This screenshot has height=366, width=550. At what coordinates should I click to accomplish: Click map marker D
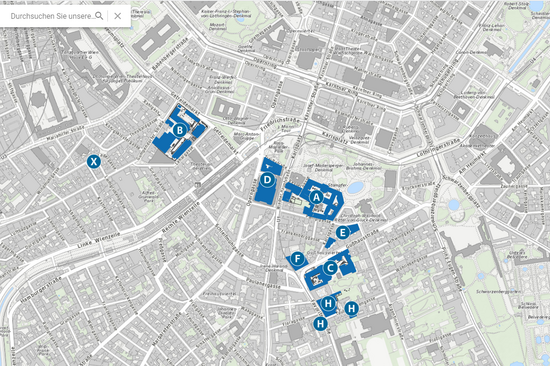click(x=267, y=180)
